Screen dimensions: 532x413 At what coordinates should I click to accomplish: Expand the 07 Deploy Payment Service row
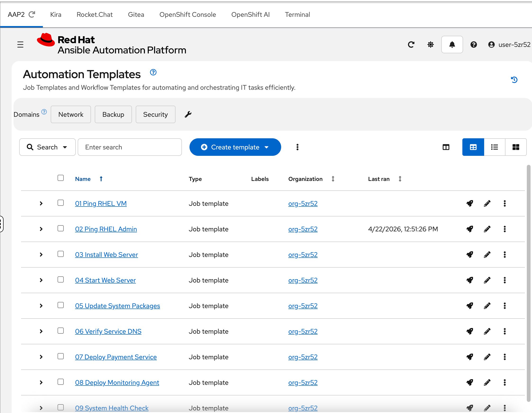point(41,357)
